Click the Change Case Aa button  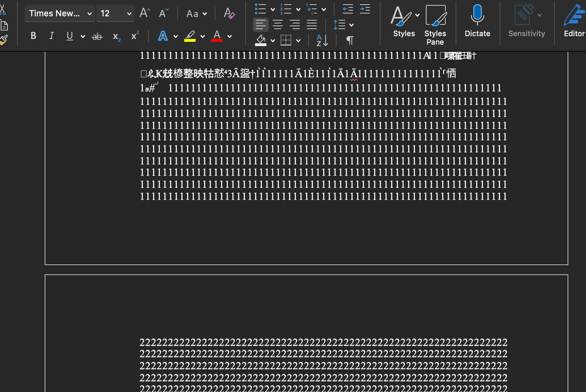192,14
